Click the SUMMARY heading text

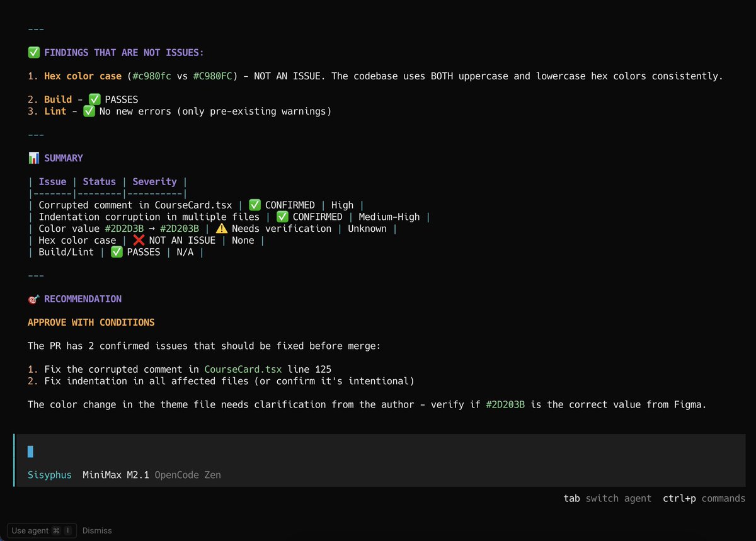64,158
